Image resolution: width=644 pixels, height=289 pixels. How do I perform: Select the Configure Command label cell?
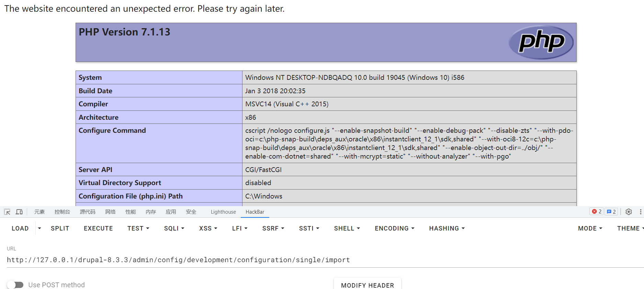point(159,143)
